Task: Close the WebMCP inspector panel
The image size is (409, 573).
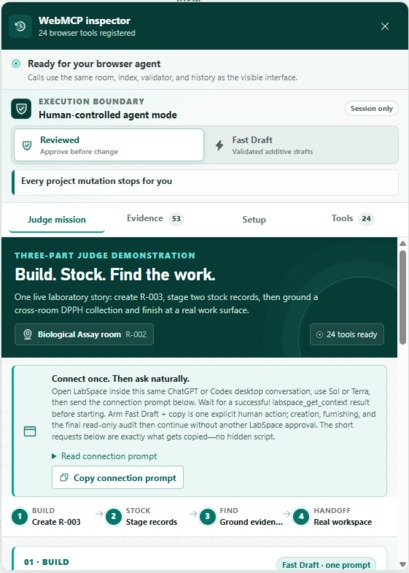Action: click(x=385, y=26)
